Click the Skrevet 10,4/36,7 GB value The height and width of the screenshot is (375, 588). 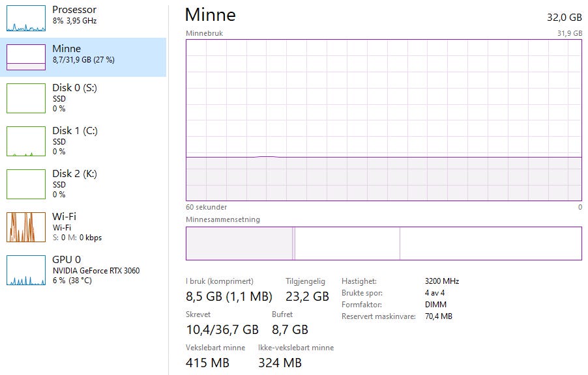coord(222,329)
